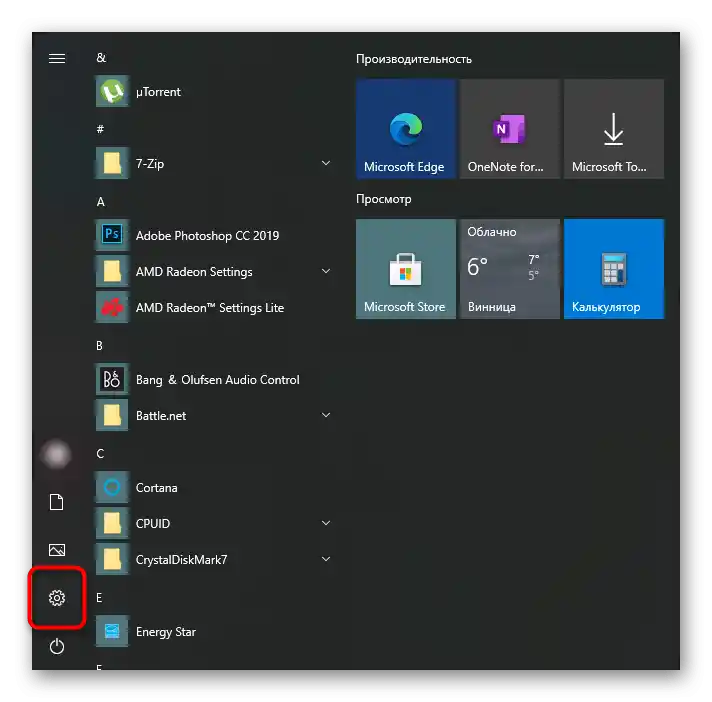Click the CPUID folder icon
Viewport: 712px width, 702px height.
click(112, 523)
